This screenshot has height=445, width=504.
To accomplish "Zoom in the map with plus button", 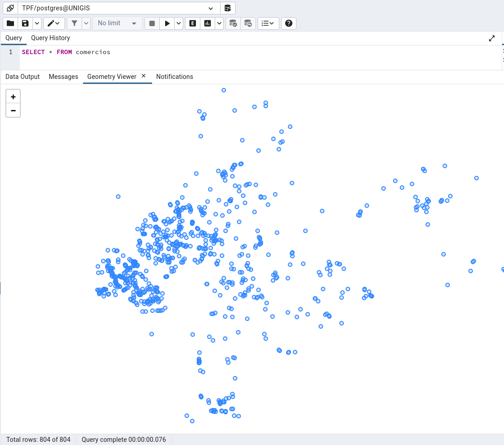I will click(13, 96).
